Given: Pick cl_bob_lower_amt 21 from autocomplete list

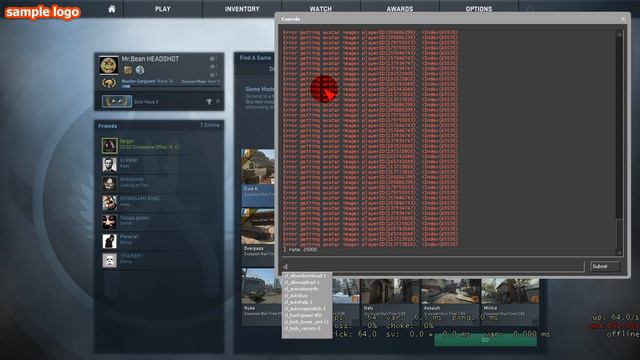Looking at the screenshot, I should [307, 322].
